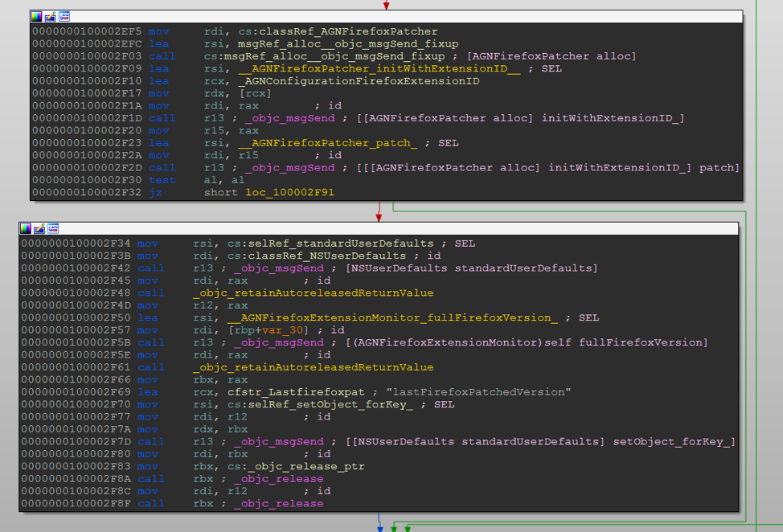Click the r12, rax operands

pos(220,305)
